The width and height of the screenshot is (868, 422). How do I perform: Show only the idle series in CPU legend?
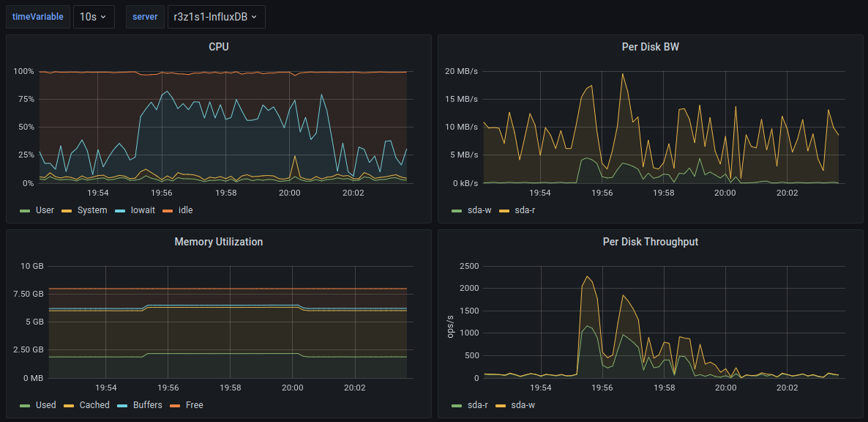pos(185,210)
